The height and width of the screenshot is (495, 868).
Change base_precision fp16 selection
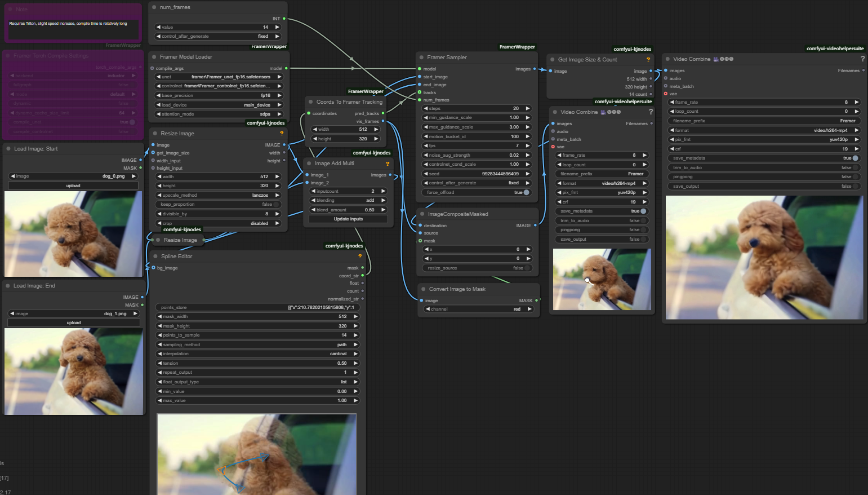point(219,95)
